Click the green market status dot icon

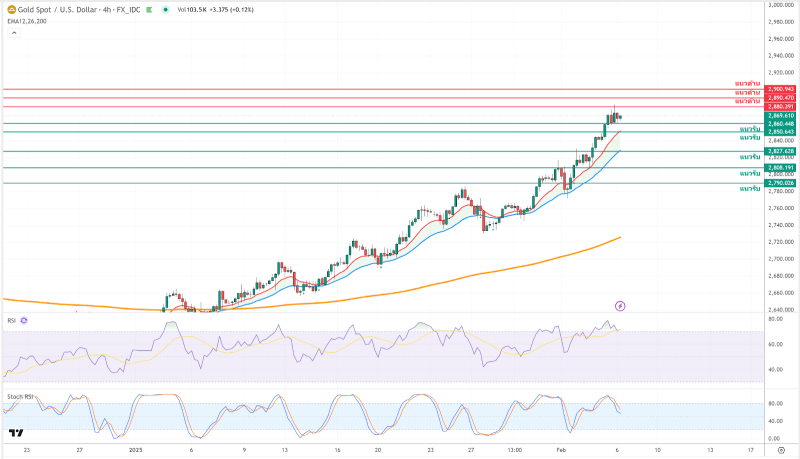point(163,8)
